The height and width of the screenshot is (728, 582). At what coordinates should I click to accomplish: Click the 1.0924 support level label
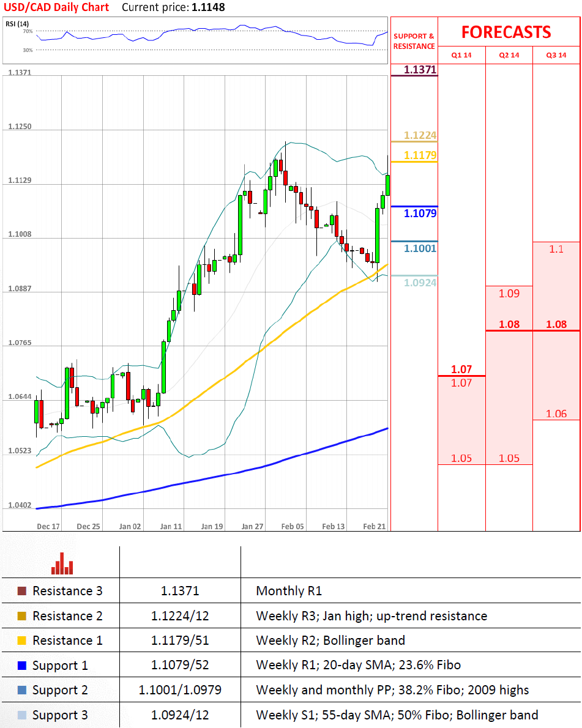tap(420, 283)
